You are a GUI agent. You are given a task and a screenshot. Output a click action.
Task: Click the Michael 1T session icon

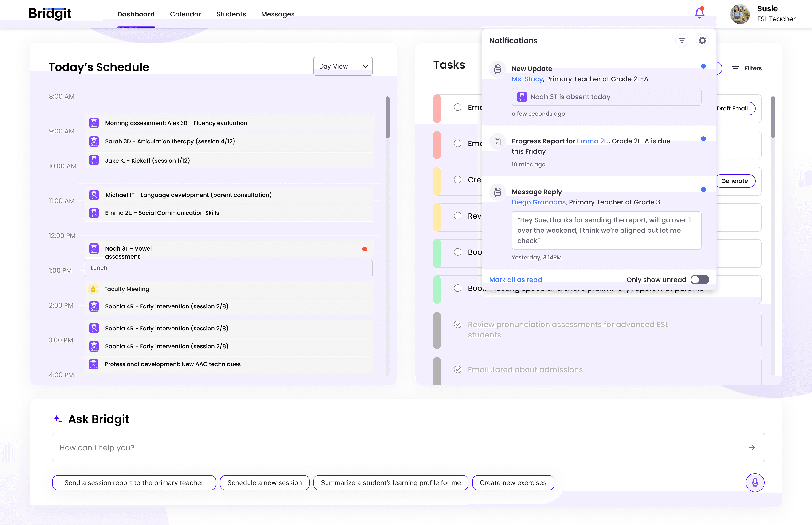tap(94, 195)
